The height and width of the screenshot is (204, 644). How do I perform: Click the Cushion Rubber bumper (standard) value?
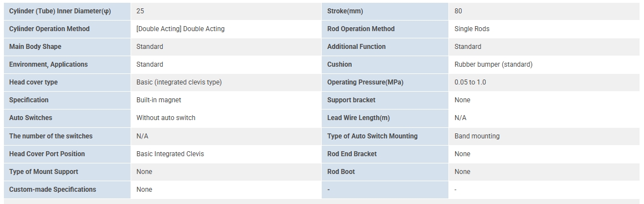pyautogui.click(x=493, y=64)
